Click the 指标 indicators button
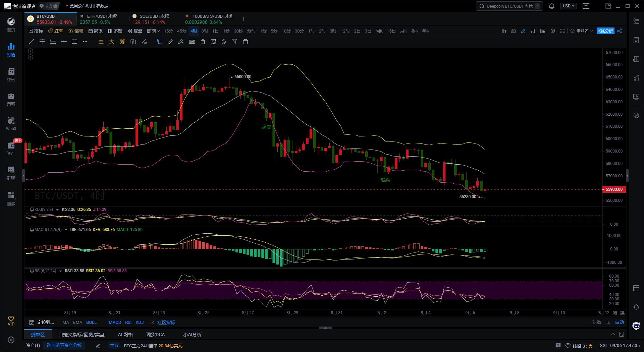The image size is (644, 352). coord(36,31)
